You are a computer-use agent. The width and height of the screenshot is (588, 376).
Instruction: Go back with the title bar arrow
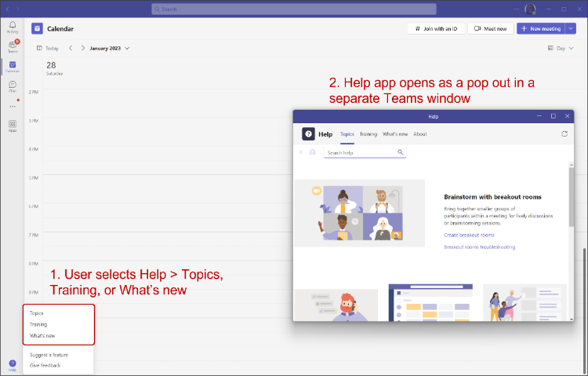tap(7, 9)
